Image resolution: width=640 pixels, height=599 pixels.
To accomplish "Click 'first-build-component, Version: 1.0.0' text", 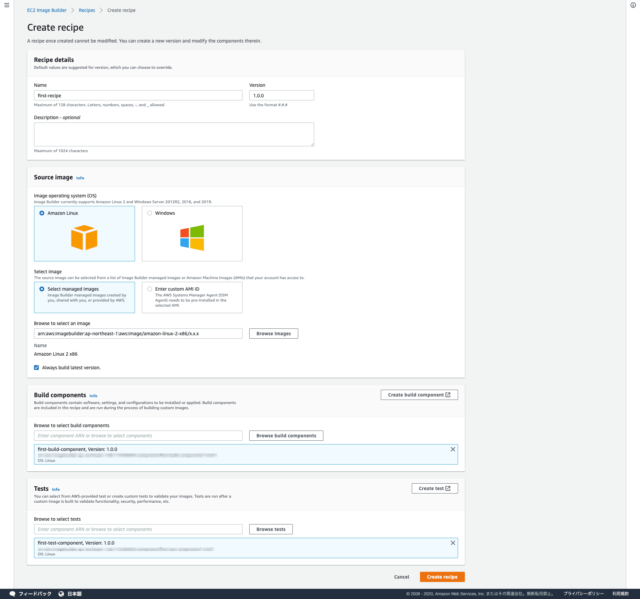I will tap(77, 449).
